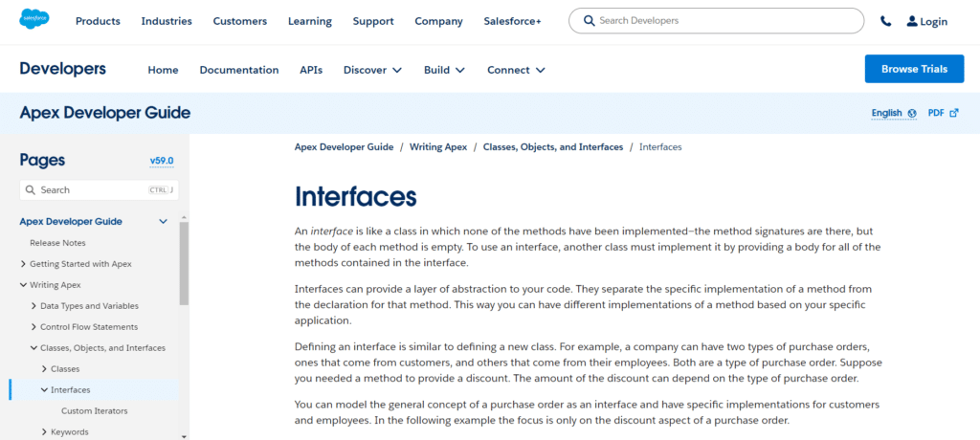Click the phone contact icon
The height and width of the screenshot is (440, 980).
point(885,21)
